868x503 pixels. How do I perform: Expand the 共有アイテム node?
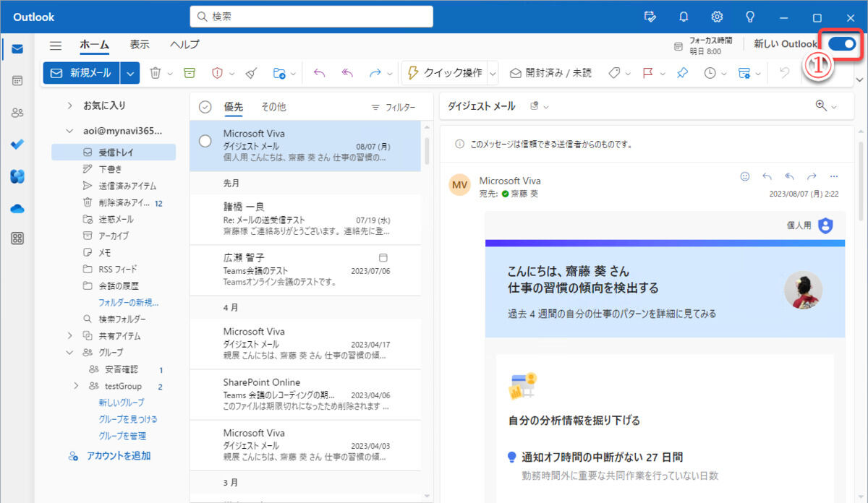click(x=69, y=335)
